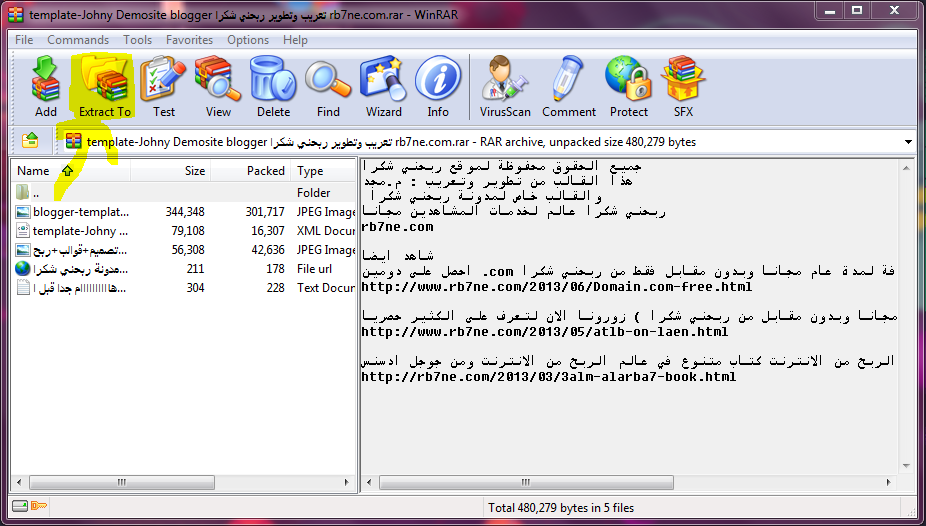This screenshot has width=926, height=526.
Task: Click the comment pane left scroll arrow
Action: tap(369, 482)
